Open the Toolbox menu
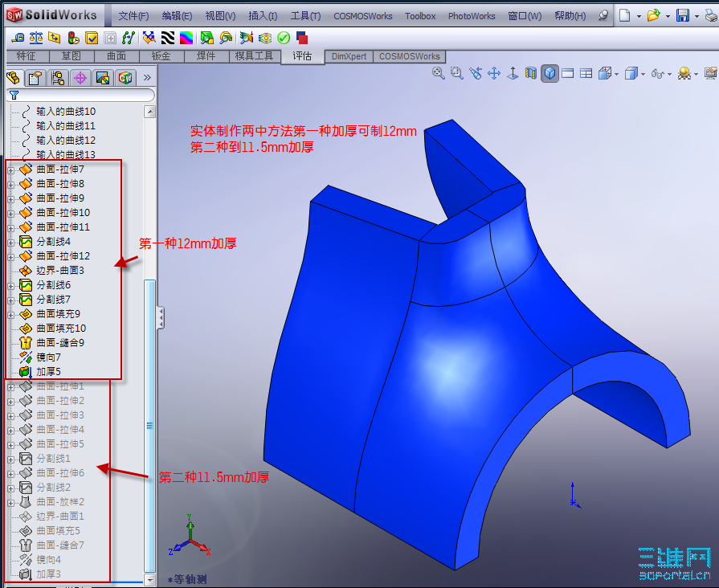The height and width of the screenshot is (588, 719). [420, 16]
